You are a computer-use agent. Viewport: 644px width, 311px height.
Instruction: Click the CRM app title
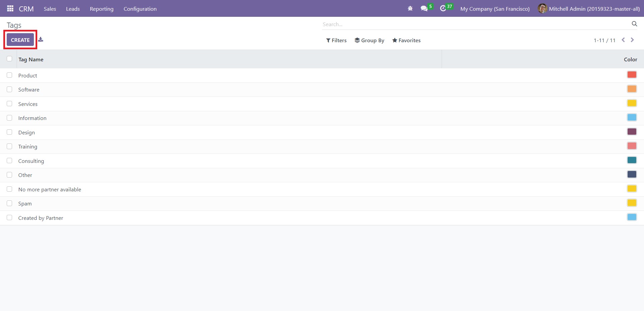[x=26, y=9]
